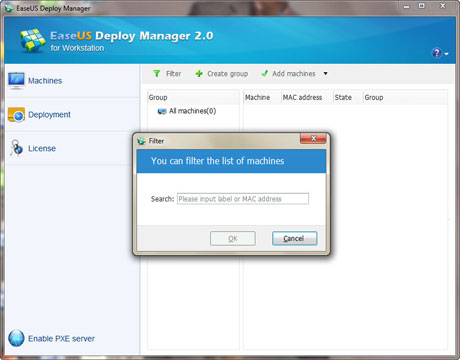Open the Deployment section

[x=49, y=115]
